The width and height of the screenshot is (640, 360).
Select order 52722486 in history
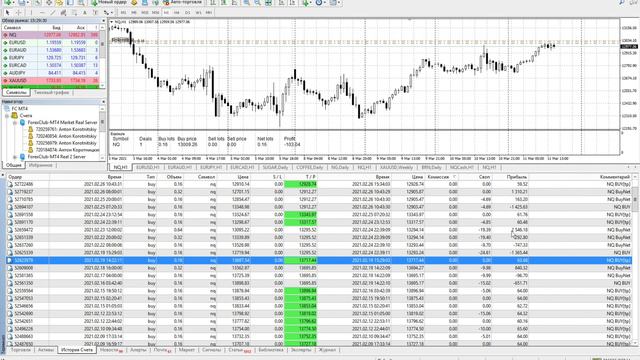[x=320, y=184]
